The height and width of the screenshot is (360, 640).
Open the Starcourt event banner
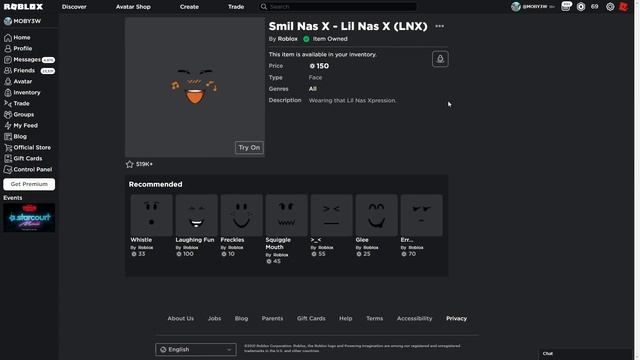[x=29, y=218]
